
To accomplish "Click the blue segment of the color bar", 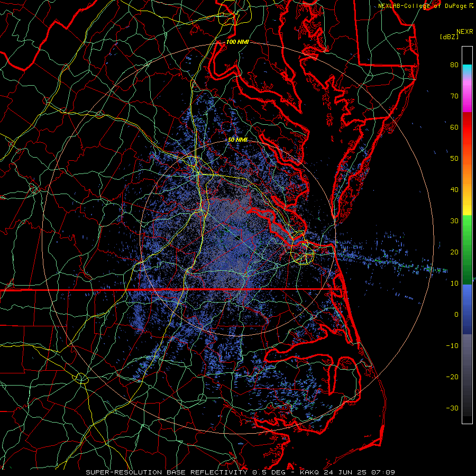I will coord(467,309).
